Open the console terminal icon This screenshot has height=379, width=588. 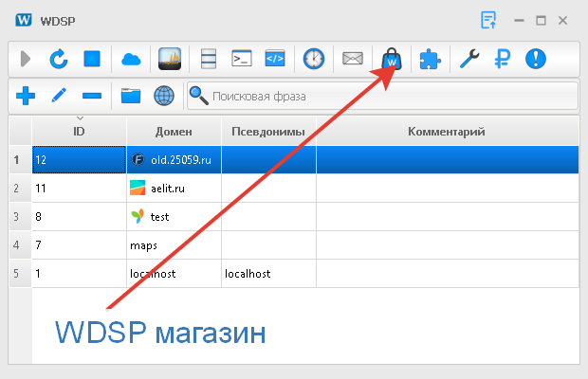242,59
